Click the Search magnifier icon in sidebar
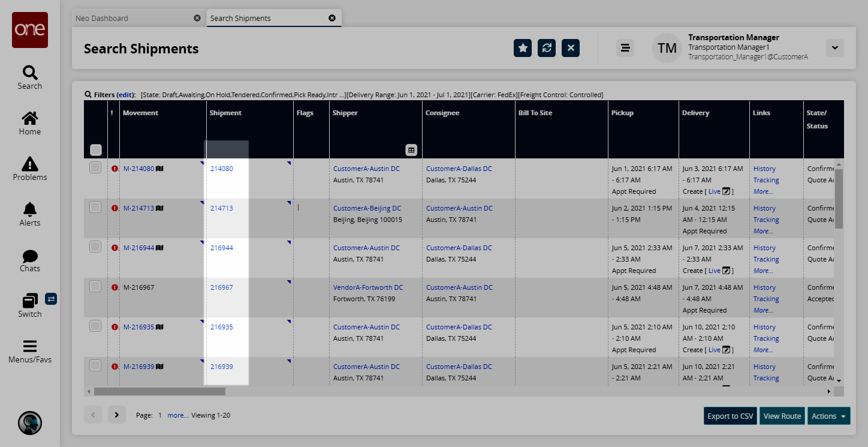The image size is (868, 447). [29, 73]
